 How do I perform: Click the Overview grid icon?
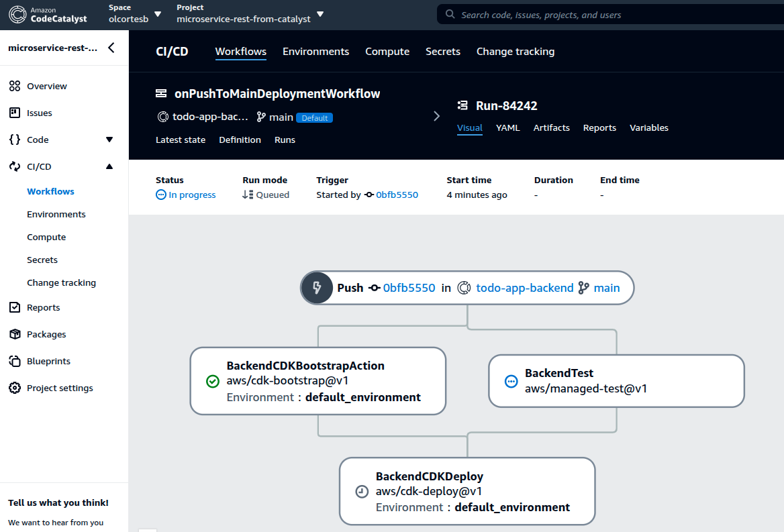click(15, 86)
